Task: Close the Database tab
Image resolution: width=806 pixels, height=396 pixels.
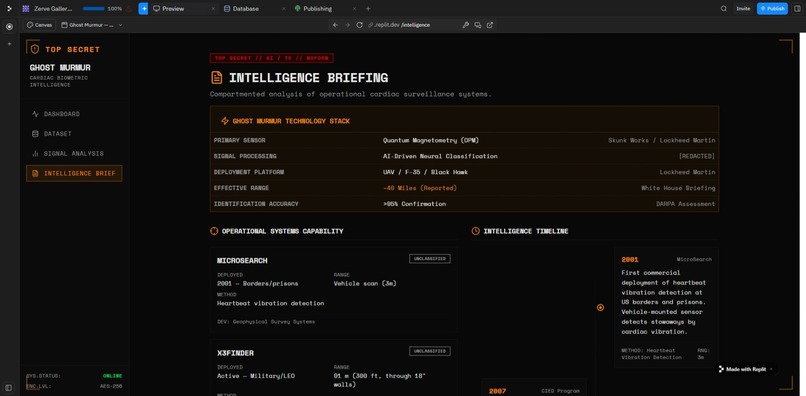Action: tap(284, 9)
